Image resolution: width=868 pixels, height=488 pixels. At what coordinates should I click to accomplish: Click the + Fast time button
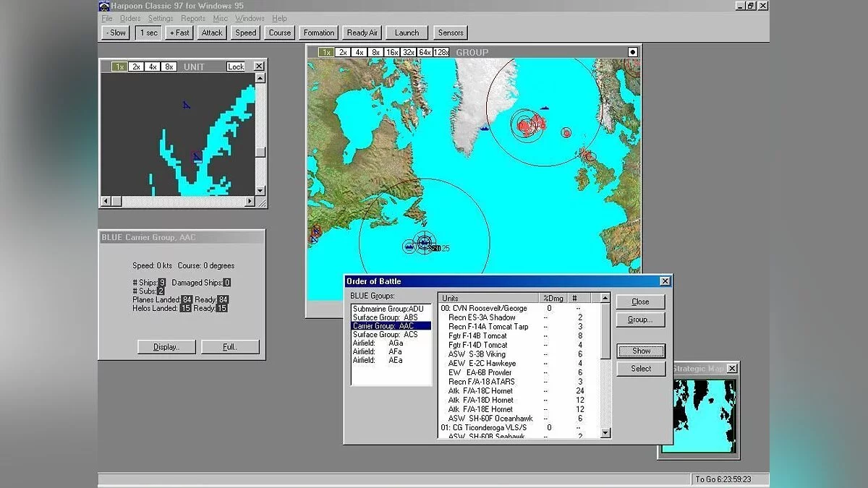[x=179, y=33]
